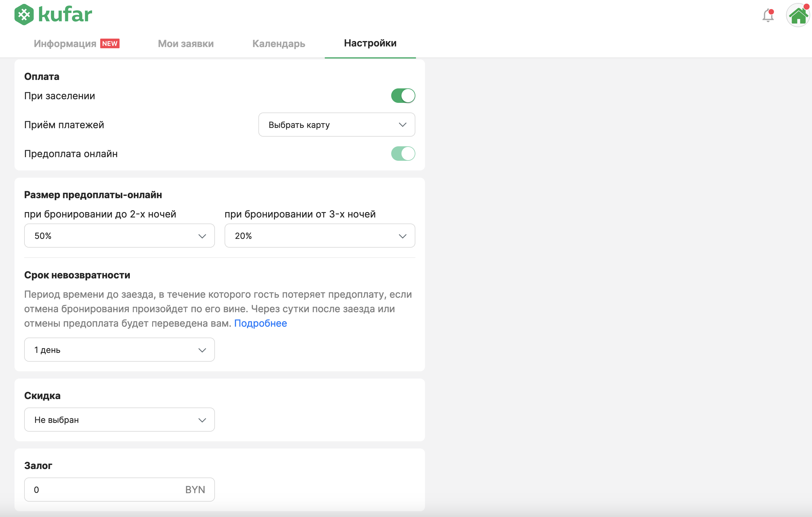Click the Залог BYN amount field
The image size is (812, 517).
click(119, 490)
